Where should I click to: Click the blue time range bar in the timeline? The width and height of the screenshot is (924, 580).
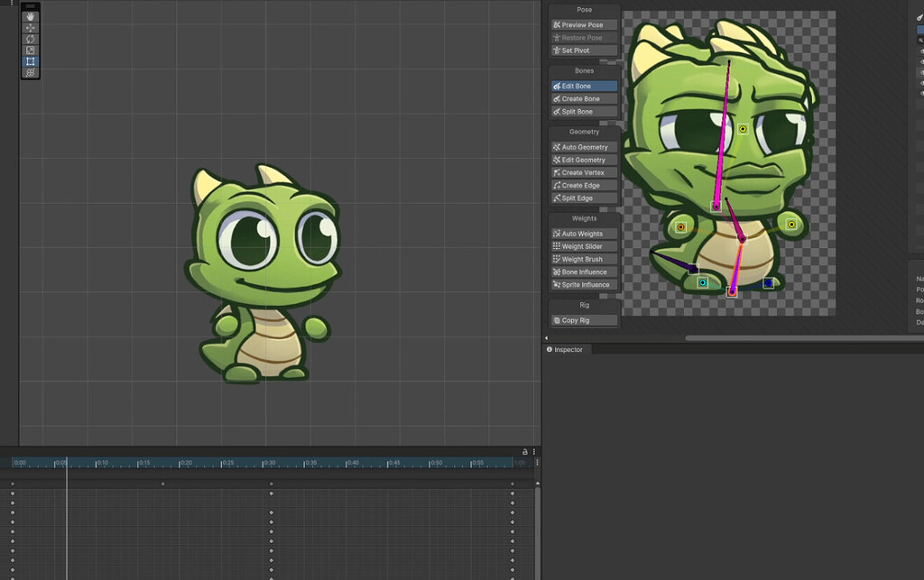(x=271, y=463)
